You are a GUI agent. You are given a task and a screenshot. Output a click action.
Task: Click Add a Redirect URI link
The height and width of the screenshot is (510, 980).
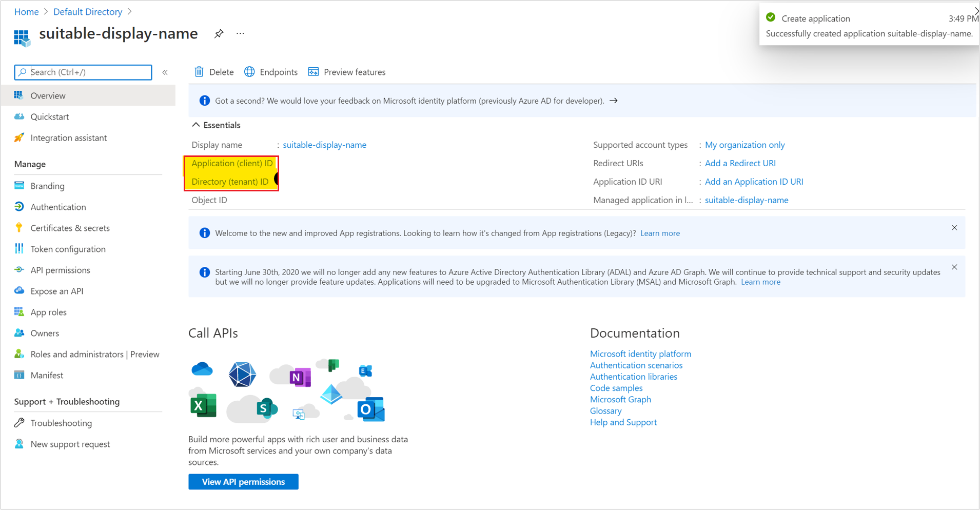click(x=740, y=163)
